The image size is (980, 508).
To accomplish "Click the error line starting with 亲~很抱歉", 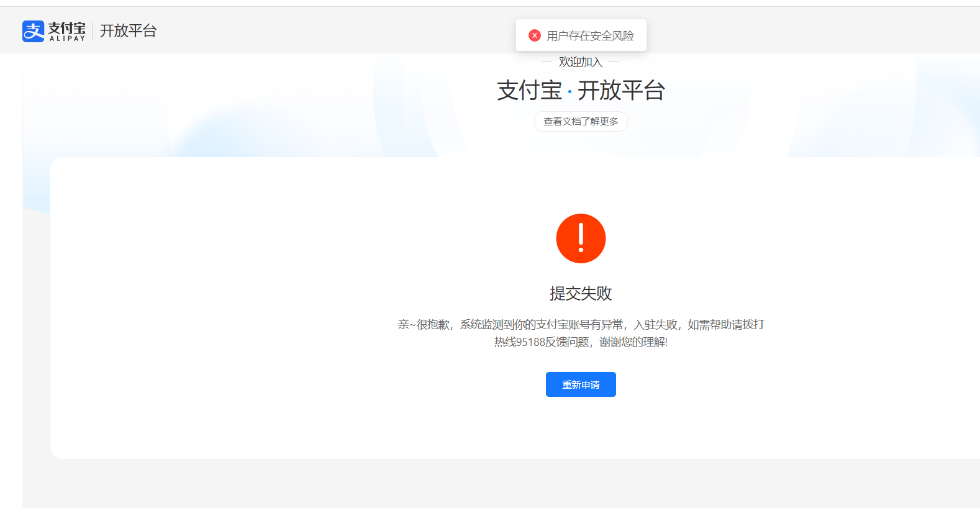I will [x=581, y=325].
